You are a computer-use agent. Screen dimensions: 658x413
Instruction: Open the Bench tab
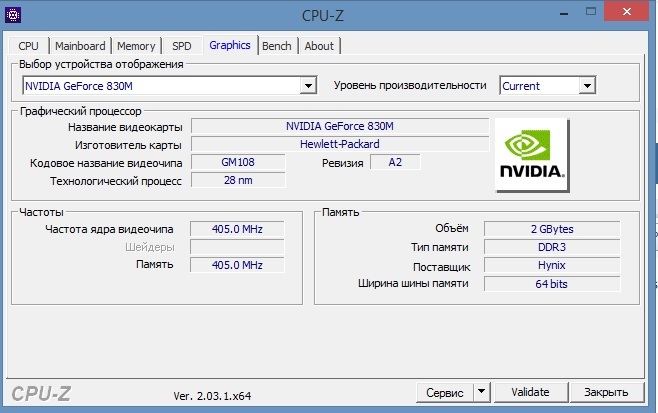click(277, 46)
